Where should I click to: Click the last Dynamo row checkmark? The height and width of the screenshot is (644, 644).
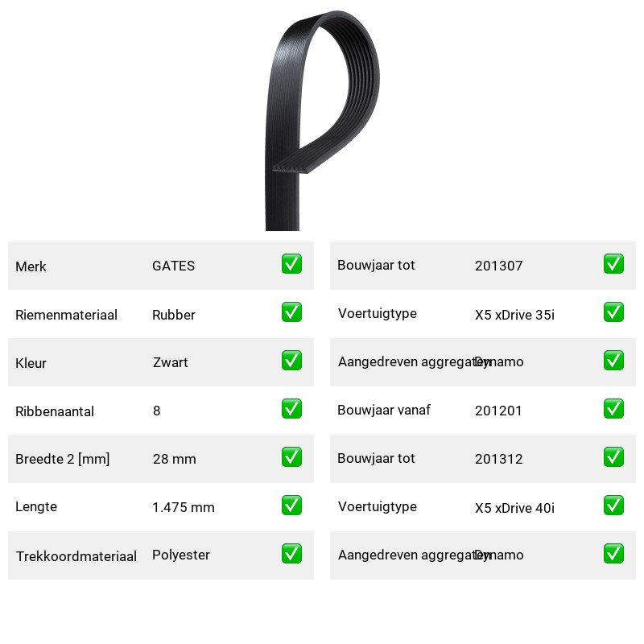(613, 554)
